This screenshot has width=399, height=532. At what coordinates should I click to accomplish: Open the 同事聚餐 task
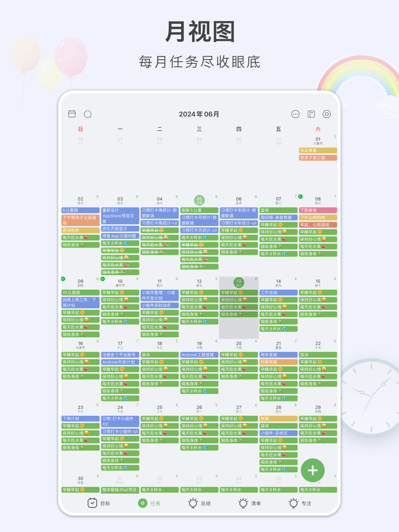coord(279,362)
